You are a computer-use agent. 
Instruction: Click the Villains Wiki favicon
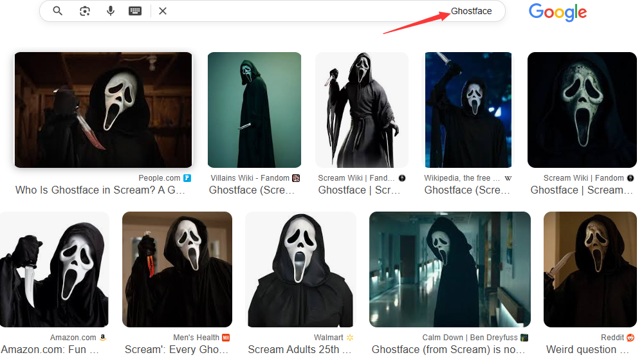pyautogui.click(x=296, y=178)
